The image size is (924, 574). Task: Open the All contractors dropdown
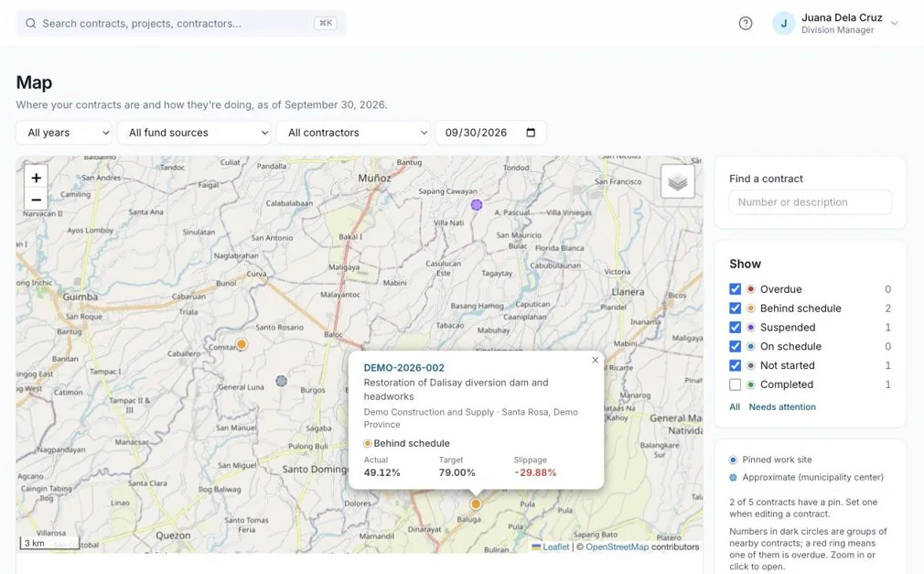(x=353, y=133)
